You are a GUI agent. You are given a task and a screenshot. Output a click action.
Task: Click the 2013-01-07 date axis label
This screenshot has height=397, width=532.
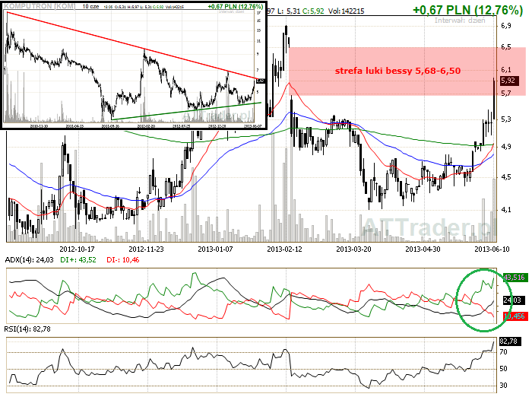pos(215,249)
